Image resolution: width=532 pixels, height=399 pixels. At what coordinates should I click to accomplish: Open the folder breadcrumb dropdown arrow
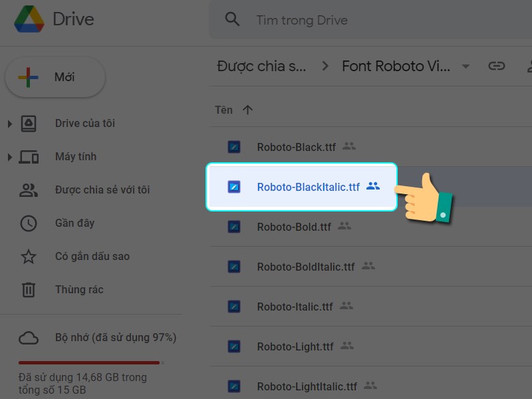[466, 66]
